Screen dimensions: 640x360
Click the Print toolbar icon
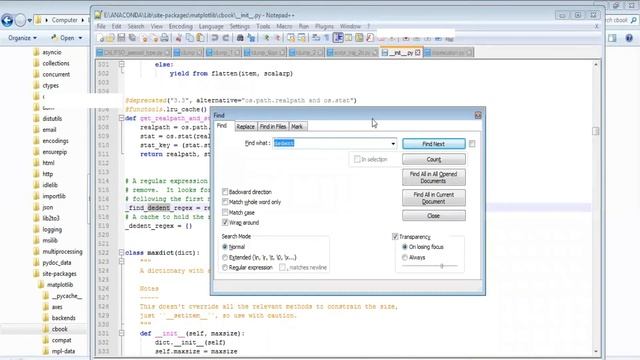point(164,38)
